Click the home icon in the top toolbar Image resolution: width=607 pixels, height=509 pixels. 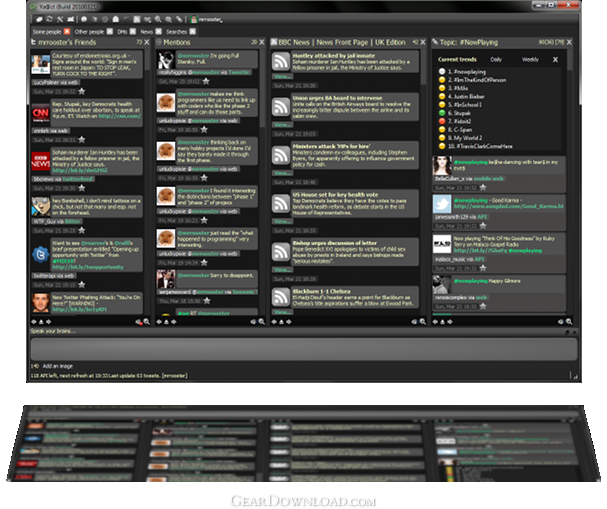point(115,19)
